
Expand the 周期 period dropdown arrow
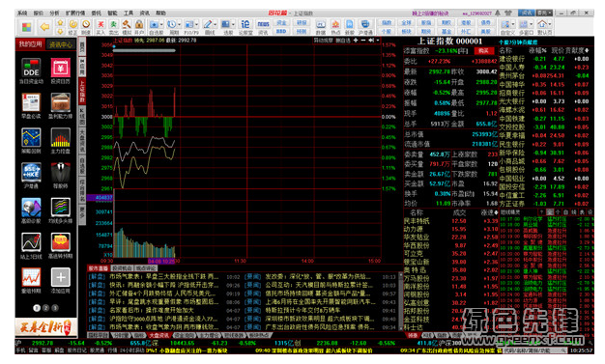pos(180,24)
